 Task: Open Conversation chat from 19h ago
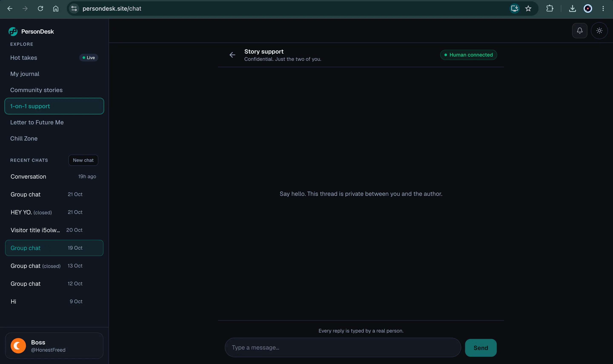54,177
